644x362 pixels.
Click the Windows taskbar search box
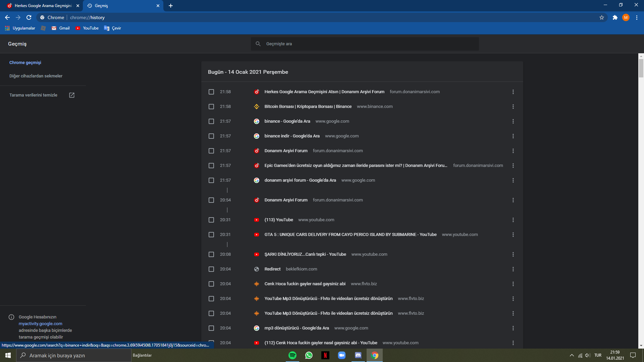point(74,355)
